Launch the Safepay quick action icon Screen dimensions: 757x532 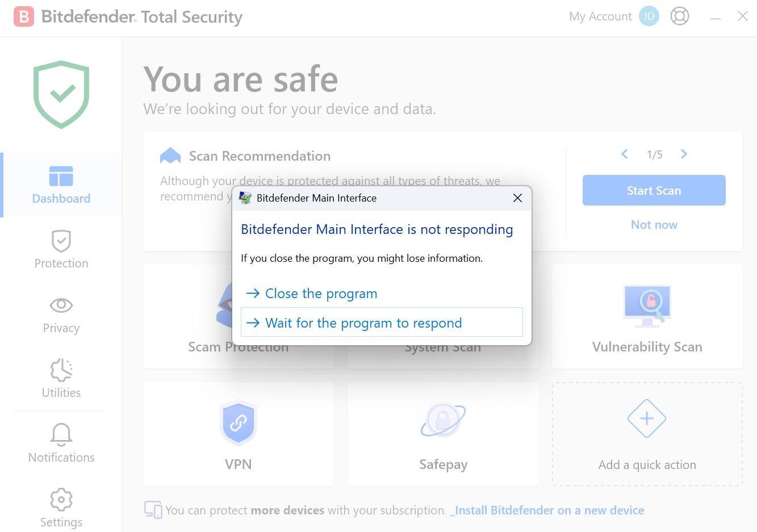[443, 421]
